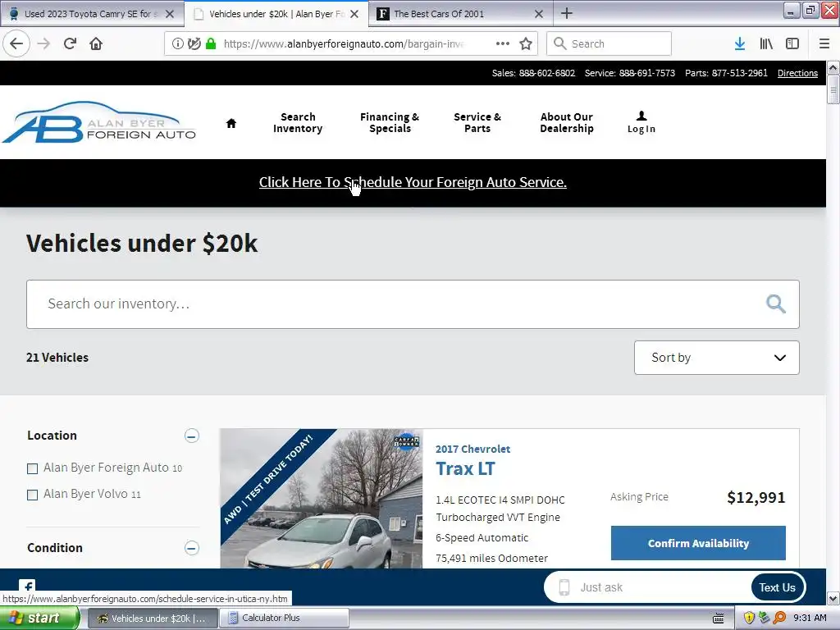This screenshot has height=630, width=840.
Task: Open the downloads arrow icon
Action: (740, 43)
